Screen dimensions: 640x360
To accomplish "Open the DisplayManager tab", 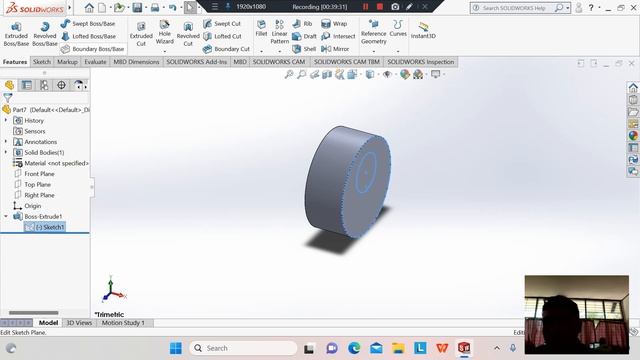I will [78, 85].
